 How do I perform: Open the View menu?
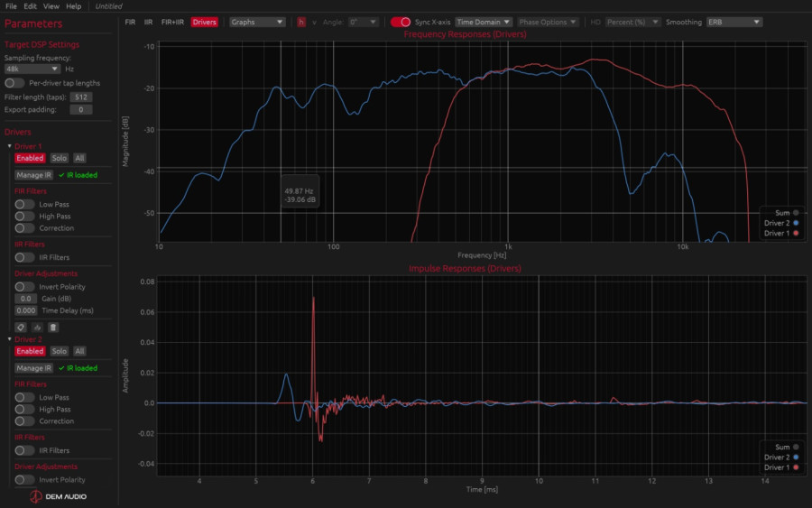(x=51, y=6)
